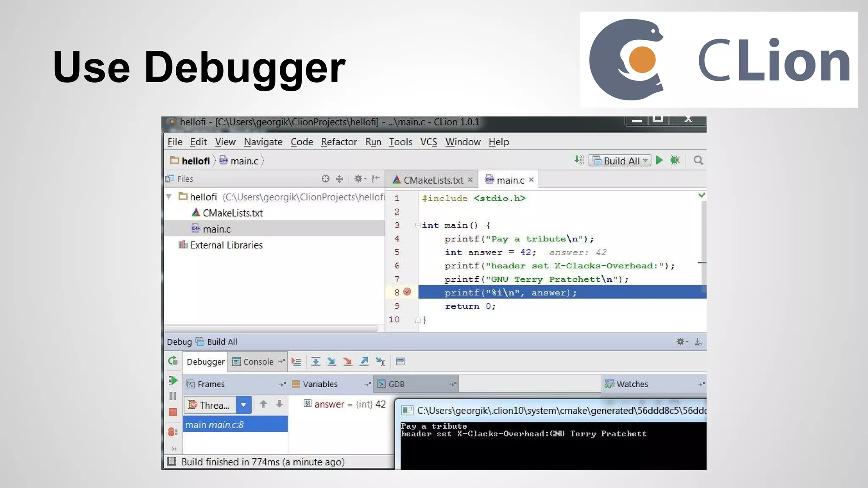The image size is (868, 488).
Task: Click the main.c breadcrumb in navigation bar
Action: (x=239, y=161)
